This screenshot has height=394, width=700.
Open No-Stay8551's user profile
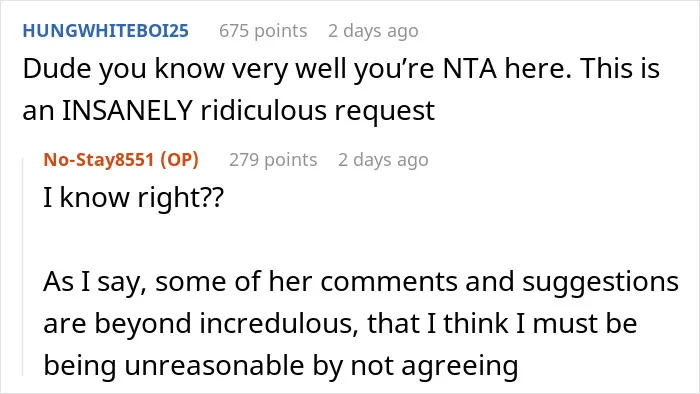99,159
